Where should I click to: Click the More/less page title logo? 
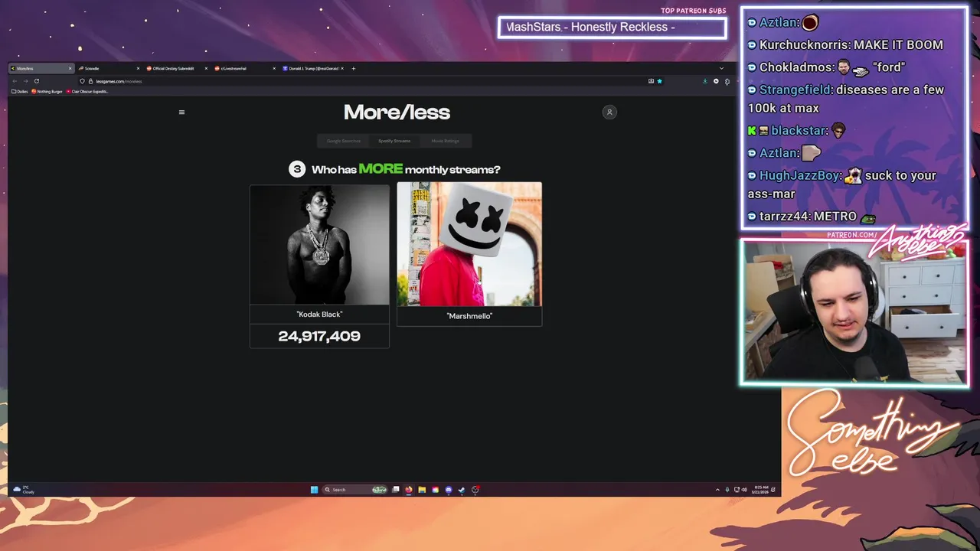397,112
